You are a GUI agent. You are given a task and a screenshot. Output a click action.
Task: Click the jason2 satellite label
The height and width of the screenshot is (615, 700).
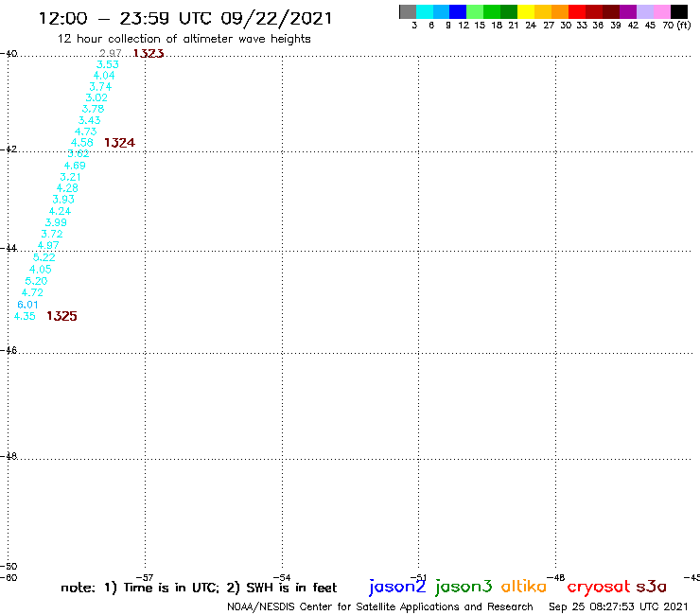pos(397,587)
